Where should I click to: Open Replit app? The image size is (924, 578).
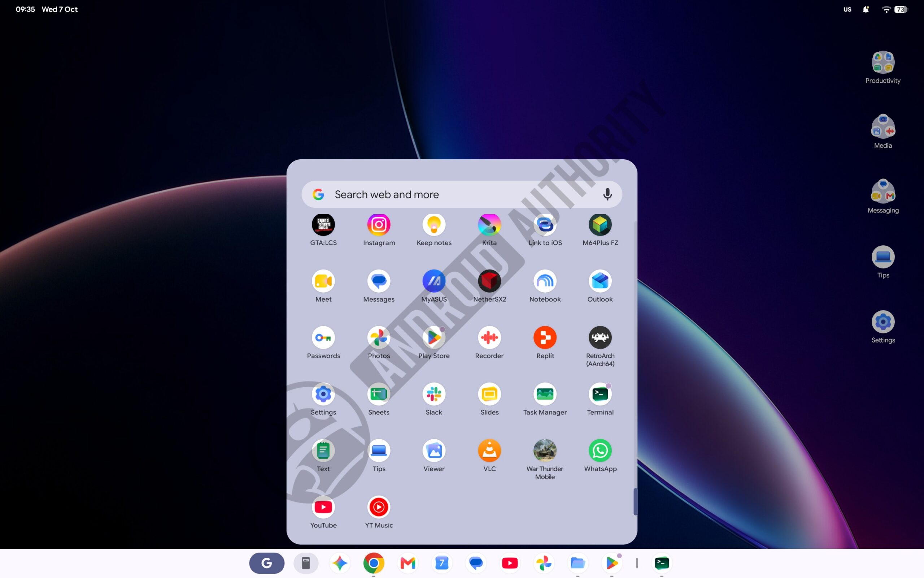coord(545,337)
